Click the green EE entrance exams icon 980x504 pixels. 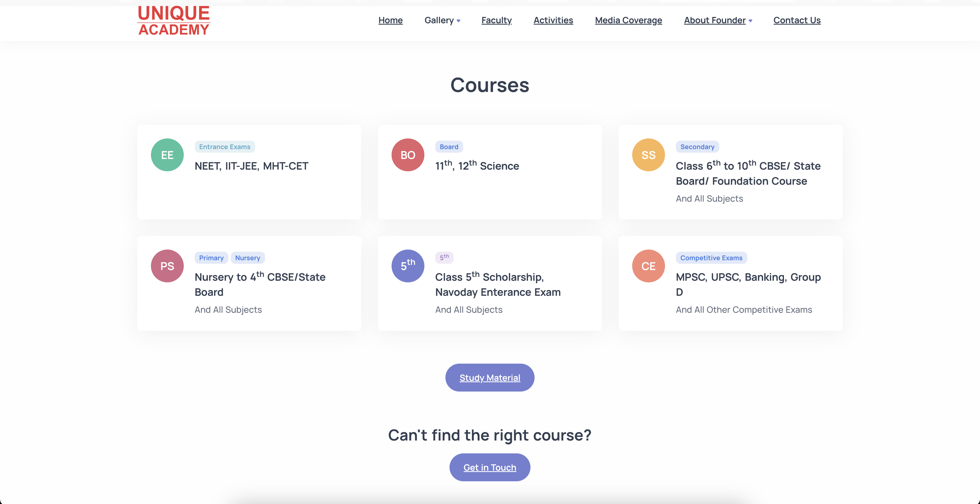[x=167, y=155]
